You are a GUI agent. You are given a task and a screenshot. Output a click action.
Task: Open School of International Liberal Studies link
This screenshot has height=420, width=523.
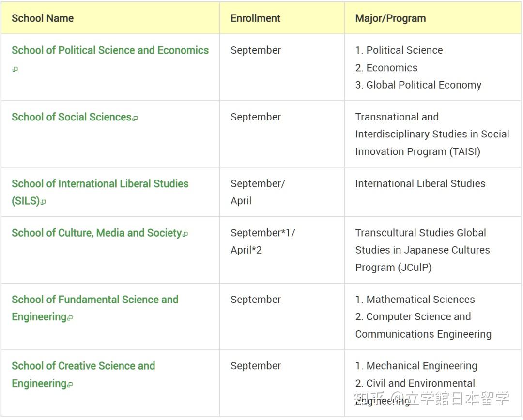coord(100,192)
